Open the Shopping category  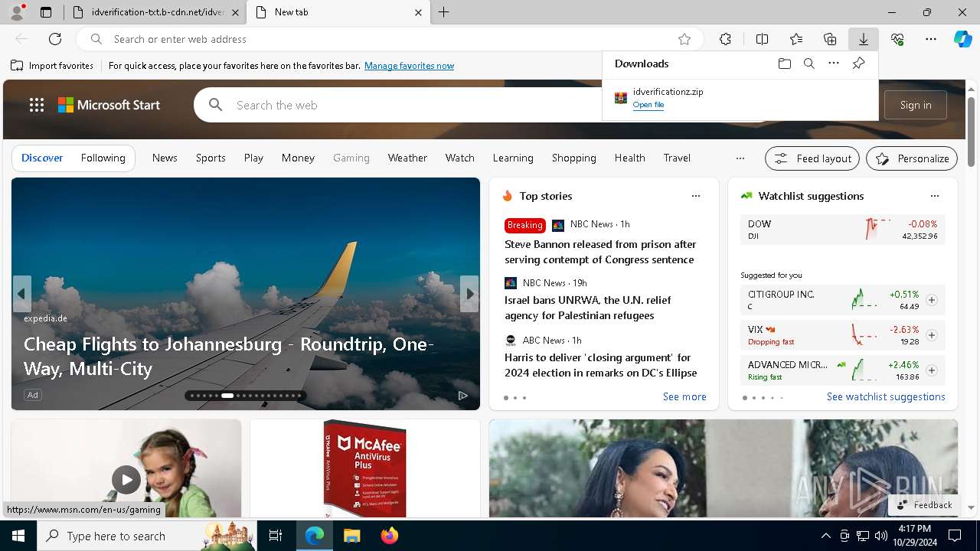573,158
